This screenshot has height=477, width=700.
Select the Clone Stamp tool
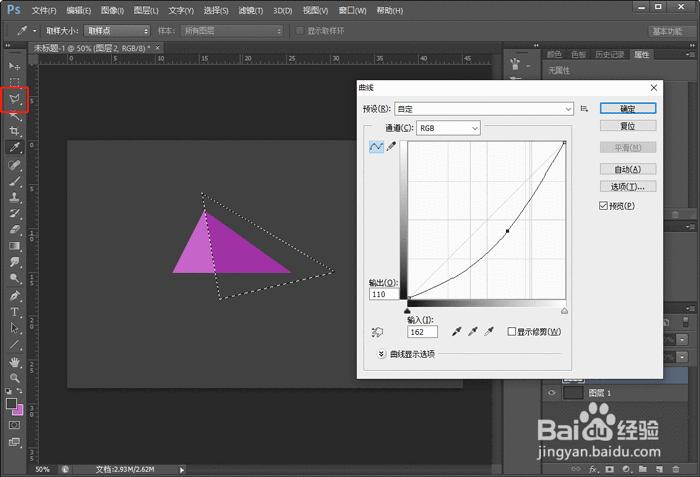point(15,197)
